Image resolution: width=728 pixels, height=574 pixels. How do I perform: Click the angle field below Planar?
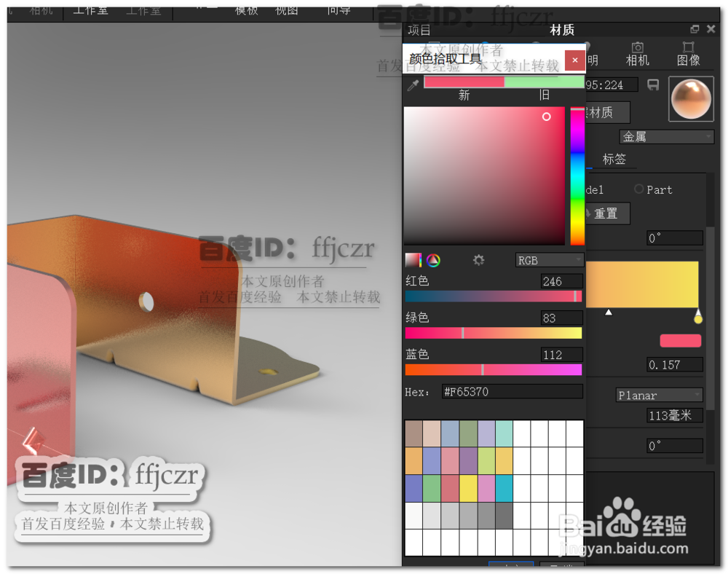click(x=675, y=446)
